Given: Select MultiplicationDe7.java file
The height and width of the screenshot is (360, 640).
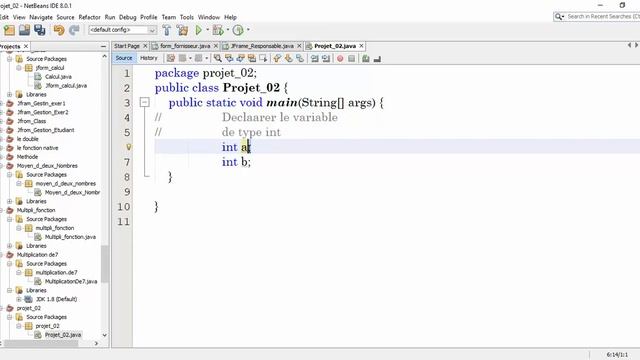Looking at the screenshot, I should point(71,281).
